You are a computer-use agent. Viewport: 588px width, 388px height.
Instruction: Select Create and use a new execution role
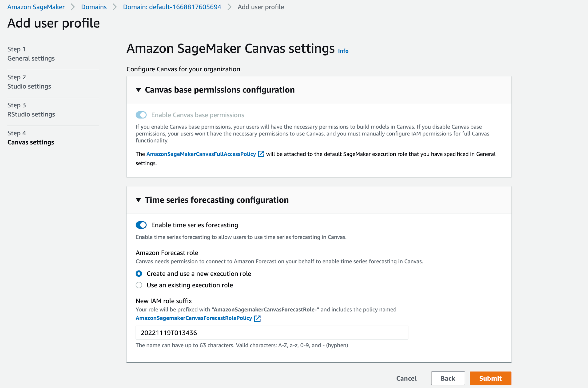tap(139, 274)
